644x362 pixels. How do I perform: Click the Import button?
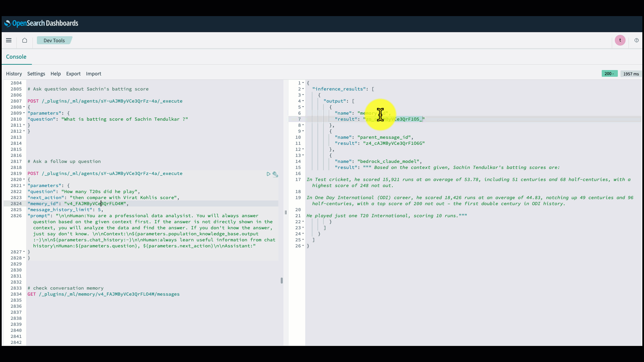click(x=93, y=74)
